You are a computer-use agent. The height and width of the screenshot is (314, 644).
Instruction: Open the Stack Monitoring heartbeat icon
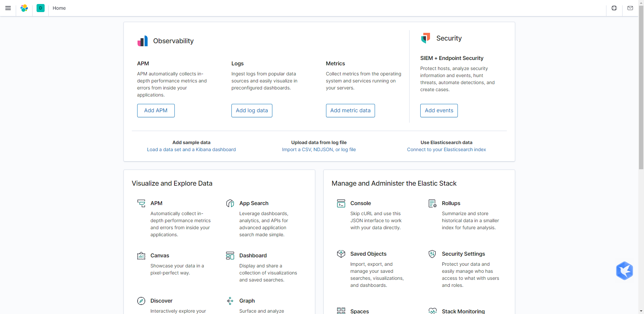(433, 311)
